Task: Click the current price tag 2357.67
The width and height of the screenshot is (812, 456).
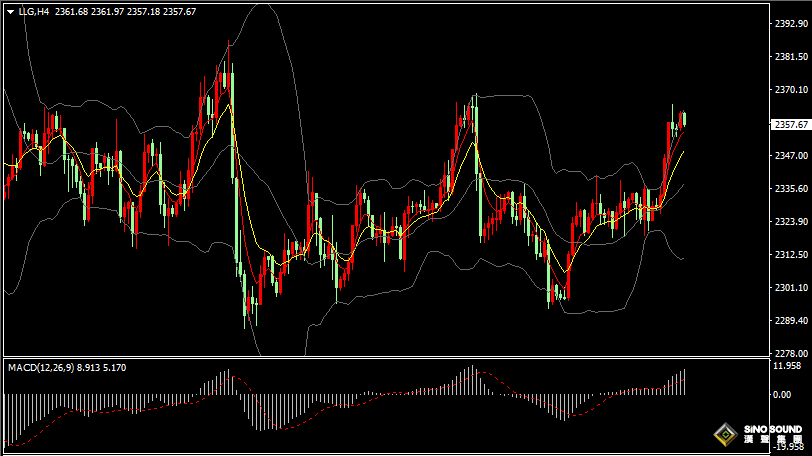Action: point(790,125)
